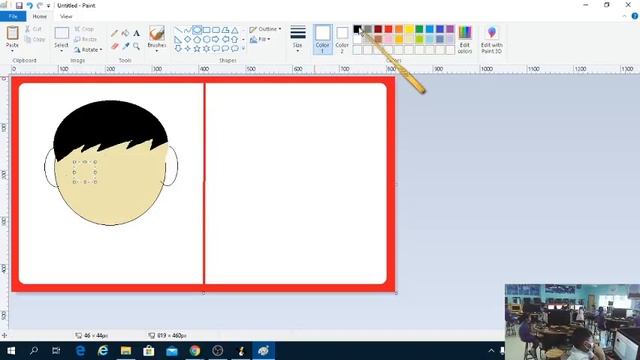Screen dimensions: 640x360
Task: Open the File menu tab
Action: pyautogui.click(x=13, y=16)
